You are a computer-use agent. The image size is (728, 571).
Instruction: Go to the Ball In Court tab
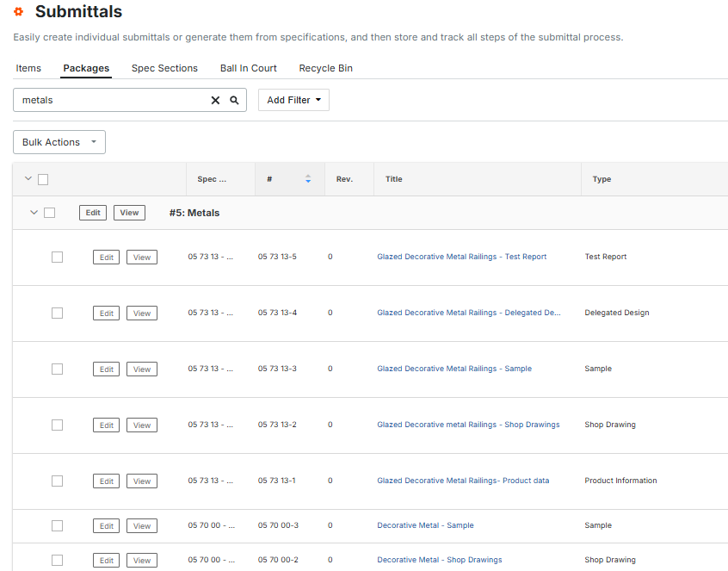pos(248,68)
